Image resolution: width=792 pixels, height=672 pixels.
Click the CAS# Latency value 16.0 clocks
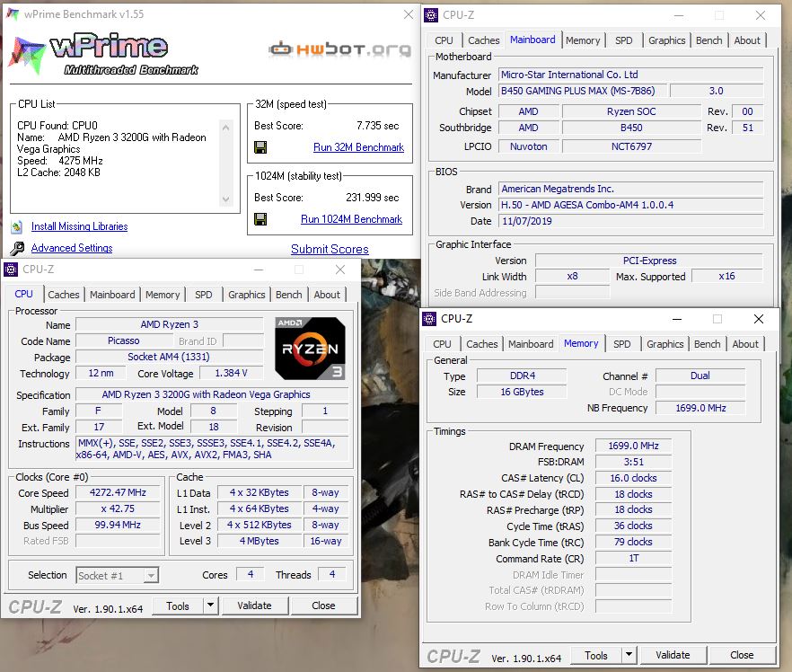click(x=633, y=478)
